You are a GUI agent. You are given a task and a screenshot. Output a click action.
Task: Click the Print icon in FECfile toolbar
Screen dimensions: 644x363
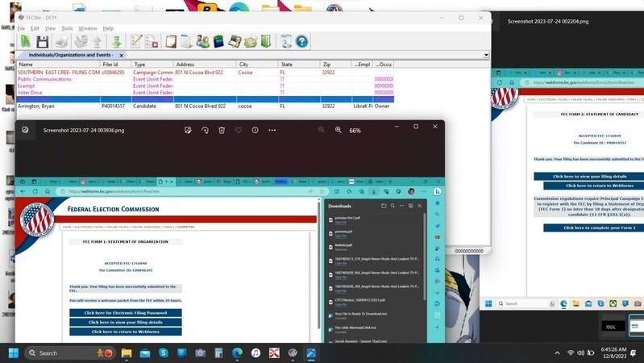coord(61,41)
